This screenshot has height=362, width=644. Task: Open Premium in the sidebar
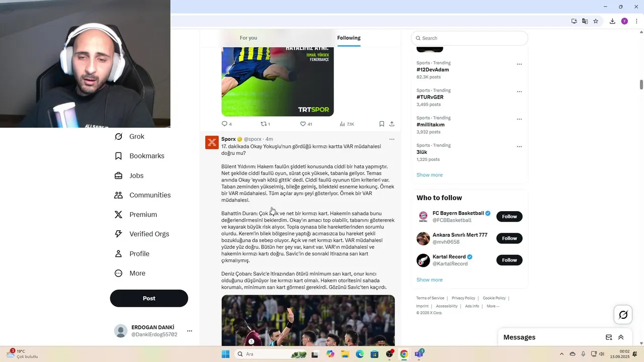(x=136, y=215)
